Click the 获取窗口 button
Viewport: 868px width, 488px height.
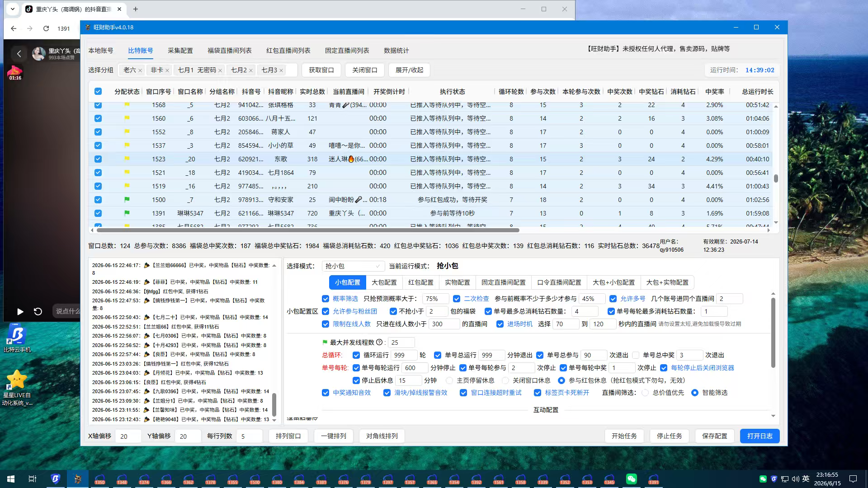click(x=321, y=70)
